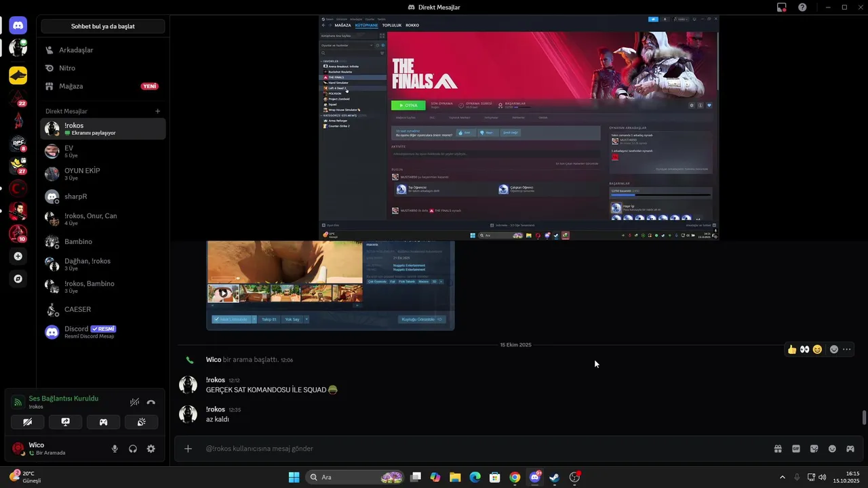
Task: Open !rokos, Bambino group chat
Action: click(103, 287)
